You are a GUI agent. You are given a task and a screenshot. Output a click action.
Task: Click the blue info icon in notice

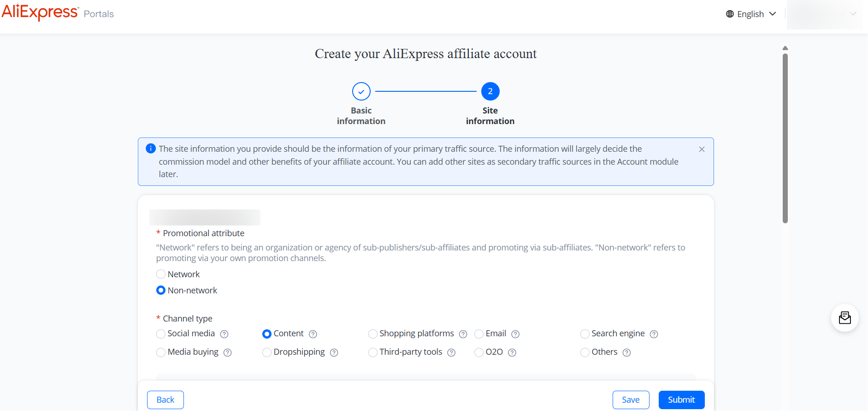[x=151, y=149]
